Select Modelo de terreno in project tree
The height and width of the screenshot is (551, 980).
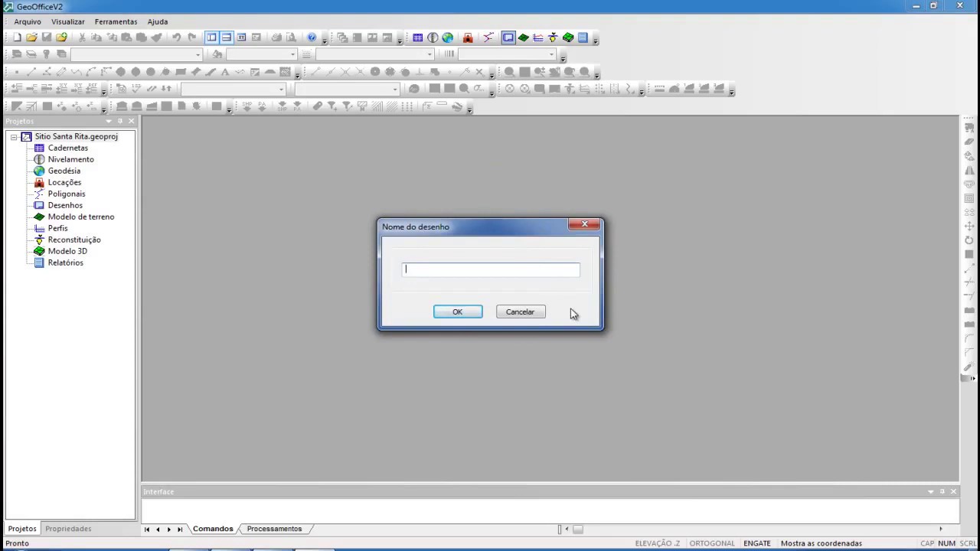click(80, 217)
